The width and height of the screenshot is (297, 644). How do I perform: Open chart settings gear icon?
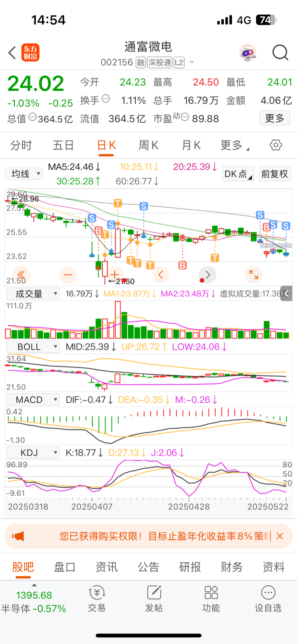276,145
